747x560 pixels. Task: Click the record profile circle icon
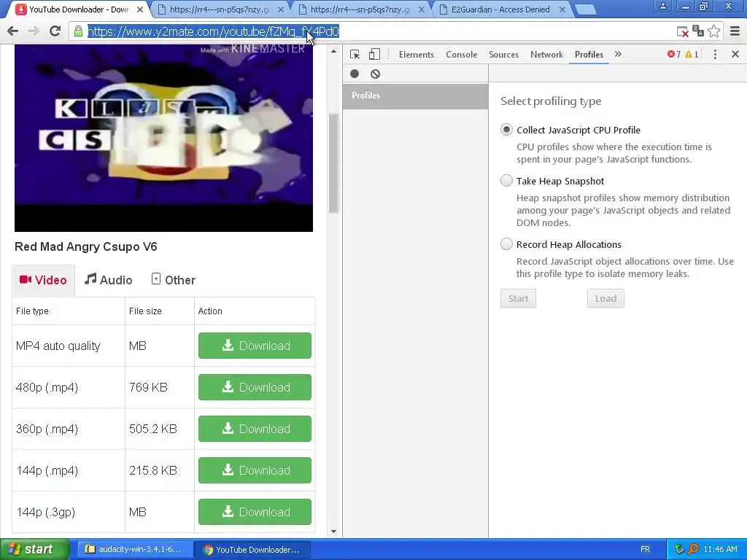pyautogui.click(x=355, y=74)
